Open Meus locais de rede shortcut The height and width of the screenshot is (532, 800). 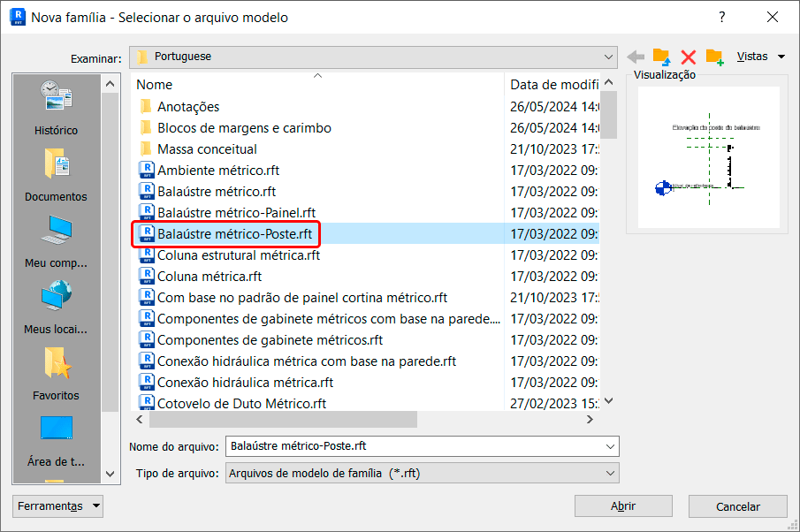coord(56,307)
